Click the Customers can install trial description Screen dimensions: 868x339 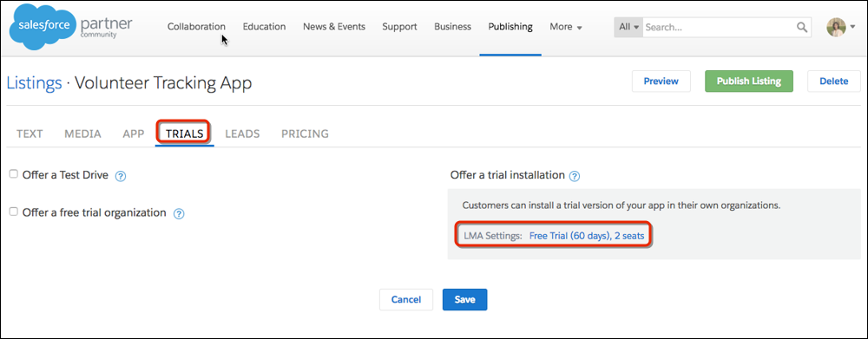[x=621, y=205]
